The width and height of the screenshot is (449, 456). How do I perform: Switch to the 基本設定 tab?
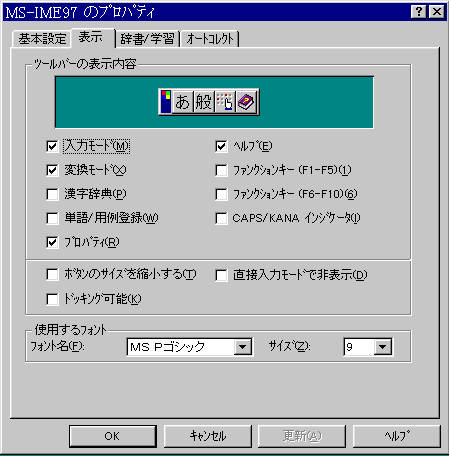42,39
